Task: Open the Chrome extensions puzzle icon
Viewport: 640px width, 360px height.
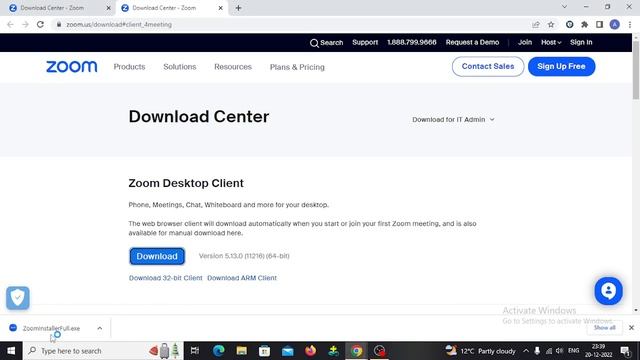Action: click(x=584, y=24)
